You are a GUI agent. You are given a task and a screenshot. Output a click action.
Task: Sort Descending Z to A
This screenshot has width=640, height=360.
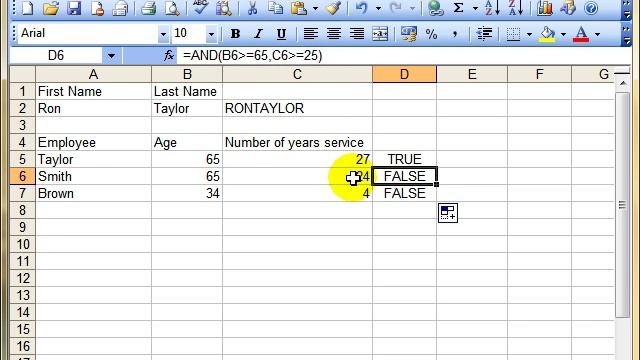click(516, 8)
